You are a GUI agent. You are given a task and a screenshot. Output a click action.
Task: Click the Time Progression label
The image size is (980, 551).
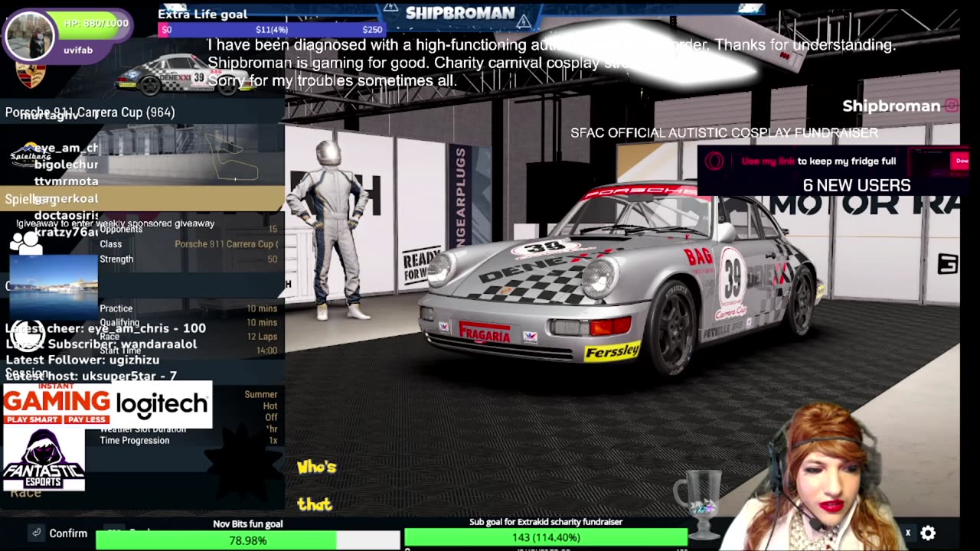(x=134, y=441)
